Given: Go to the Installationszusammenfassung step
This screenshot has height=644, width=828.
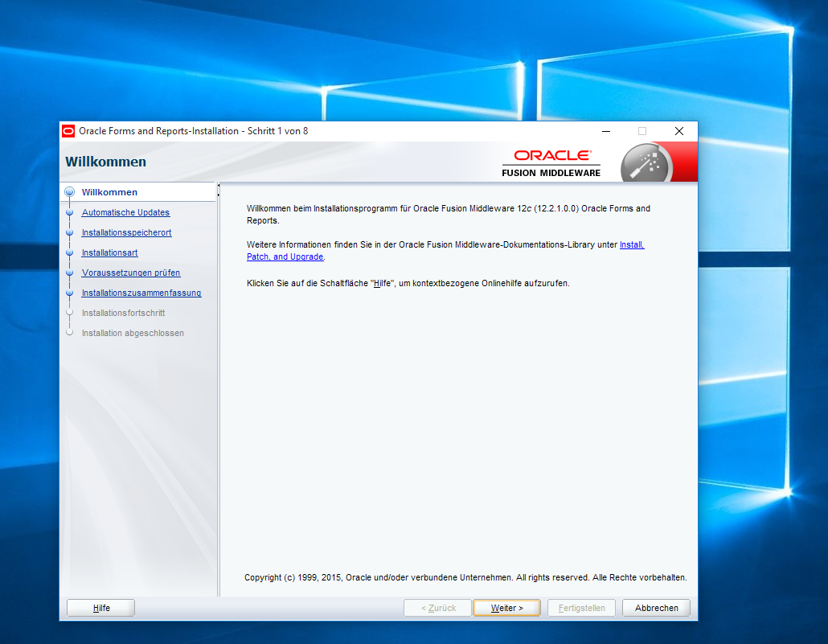Looking at the screenshot, I should click(x=141, y=293).
